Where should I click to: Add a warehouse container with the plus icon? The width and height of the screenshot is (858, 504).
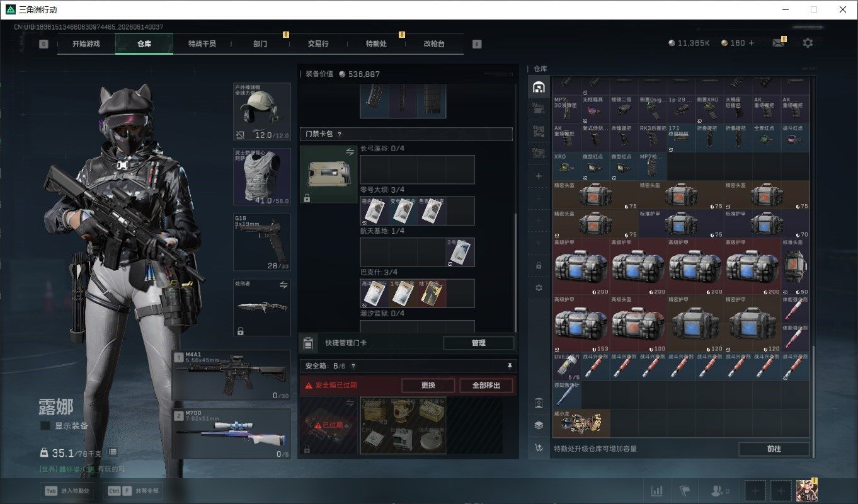539,176
